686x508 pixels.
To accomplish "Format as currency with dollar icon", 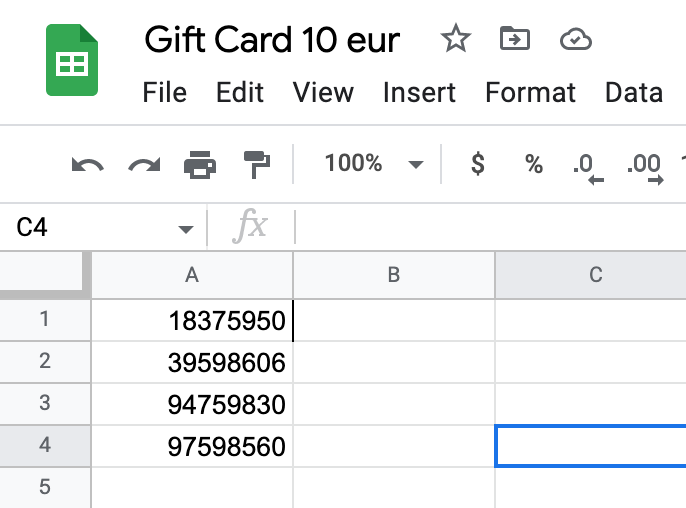I will pyautogui.click(x=478, y=164).
